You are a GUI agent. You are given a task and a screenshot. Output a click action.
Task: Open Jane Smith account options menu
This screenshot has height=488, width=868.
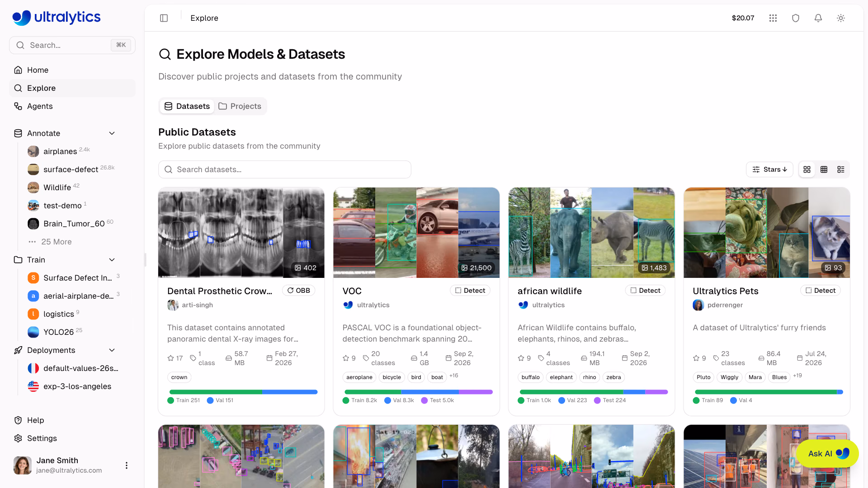click(x=127, y=465)
